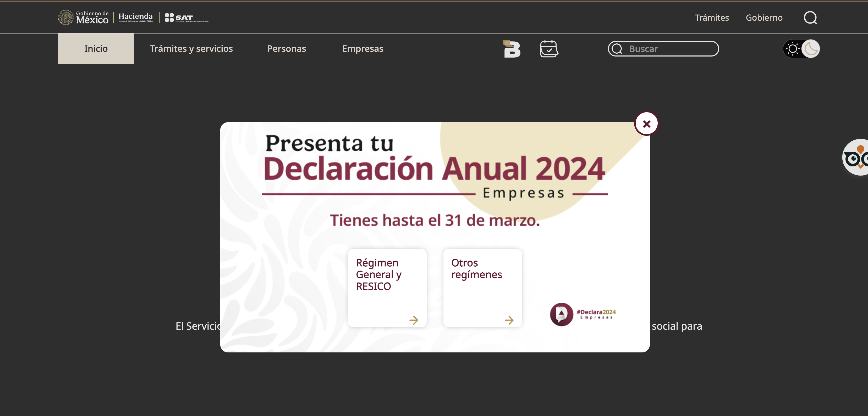The width and height of the screenshot is (868, 416).
Task: Click the Hacienda logo
Action: [x=135, y=18]
